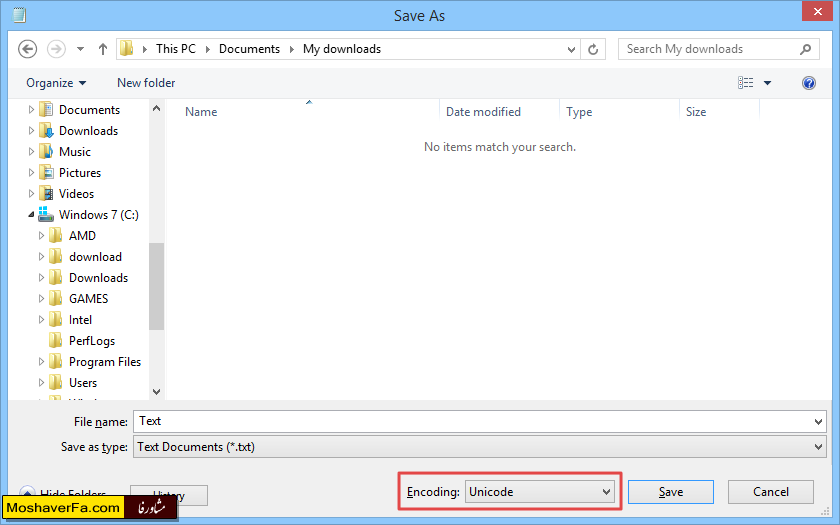Click This PC in breadcrumb path

[x=176, y=49]
